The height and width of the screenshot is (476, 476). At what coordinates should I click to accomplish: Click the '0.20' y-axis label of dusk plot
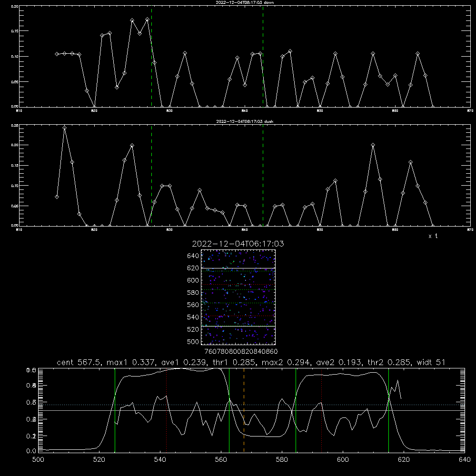(x=14, y=145)
